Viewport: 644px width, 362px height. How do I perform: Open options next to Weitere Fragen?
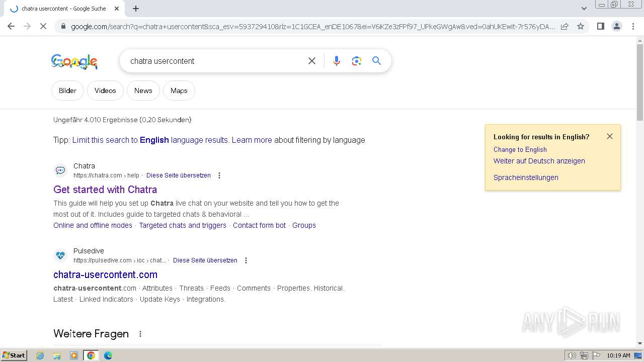click(140, 334)
